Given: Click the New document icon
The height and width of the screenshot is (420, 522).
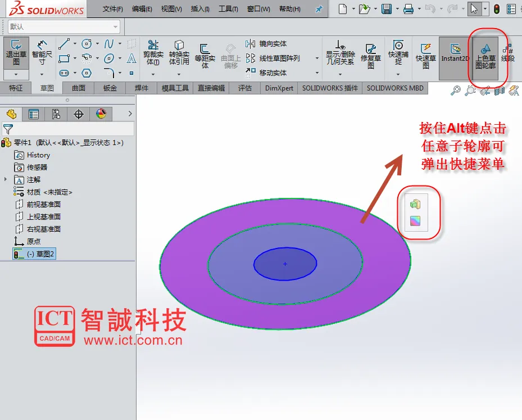Looking at the screenshot, I should click(343, 9).
